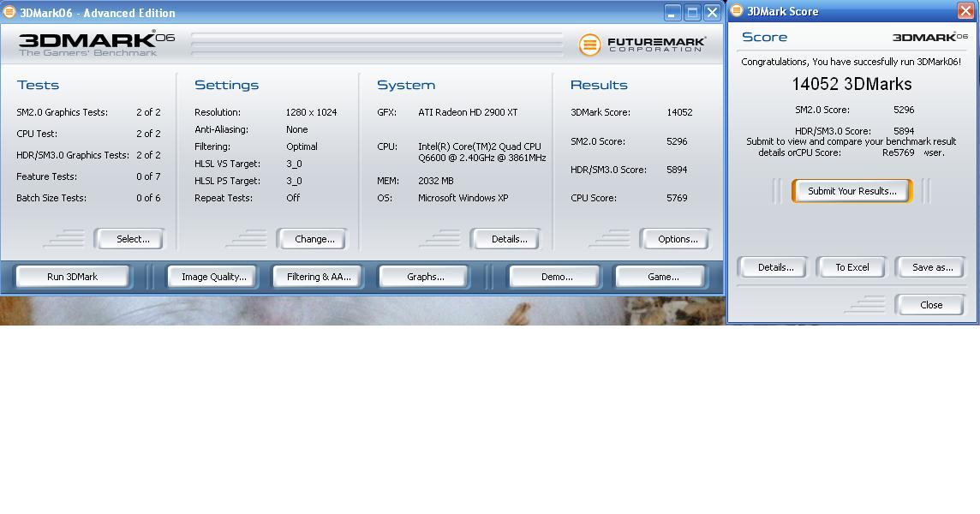Open system Details button in main window
The height and width of the screenshot is (514, 980).
coord(506,239)
